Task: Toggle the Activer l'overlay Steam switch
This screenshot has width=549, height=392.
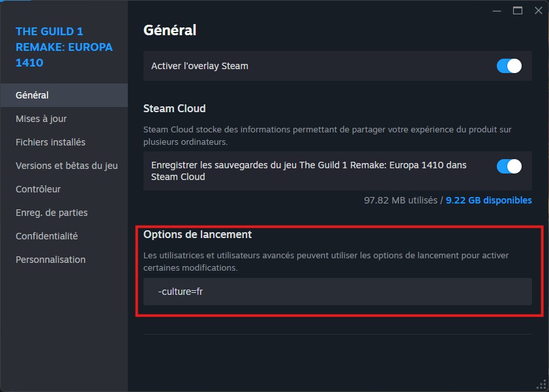Action: (509, 66)
